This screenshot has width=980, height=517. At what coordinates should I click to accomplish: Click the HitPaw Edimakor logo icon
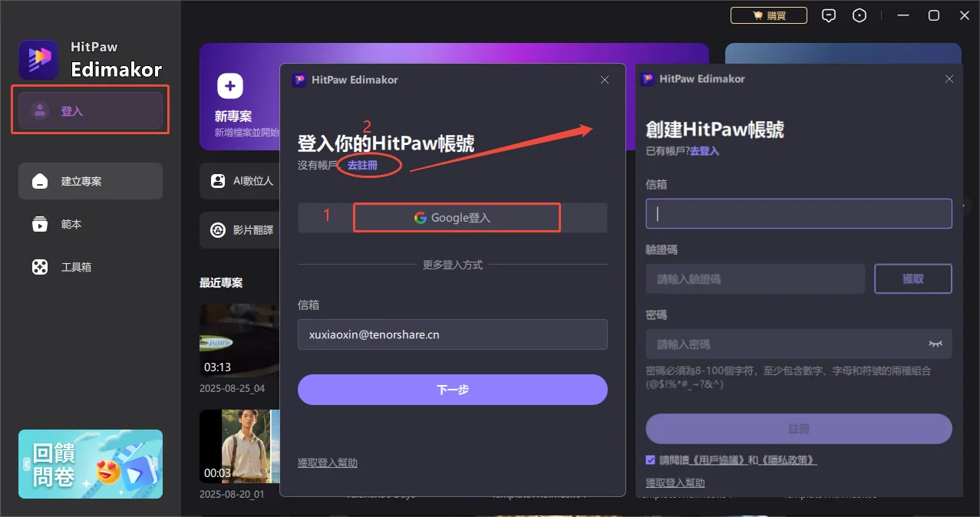pyautogui.click(x=38, y=60)
